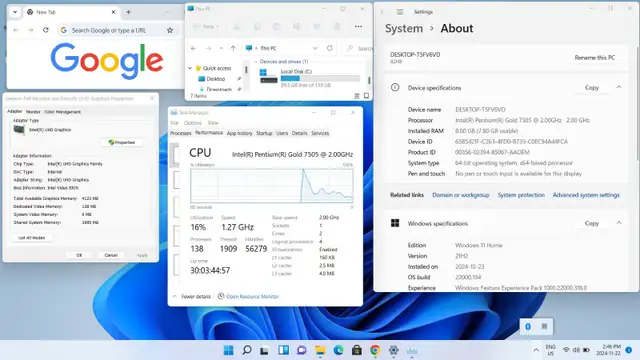Collapse the Windows specifications section

619,223
